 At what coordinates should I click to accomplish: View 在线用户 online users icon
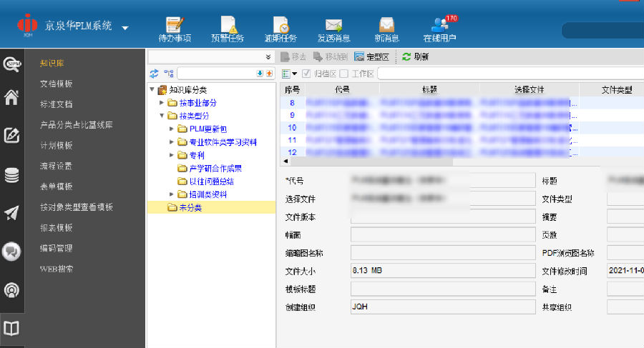(439, 24)
